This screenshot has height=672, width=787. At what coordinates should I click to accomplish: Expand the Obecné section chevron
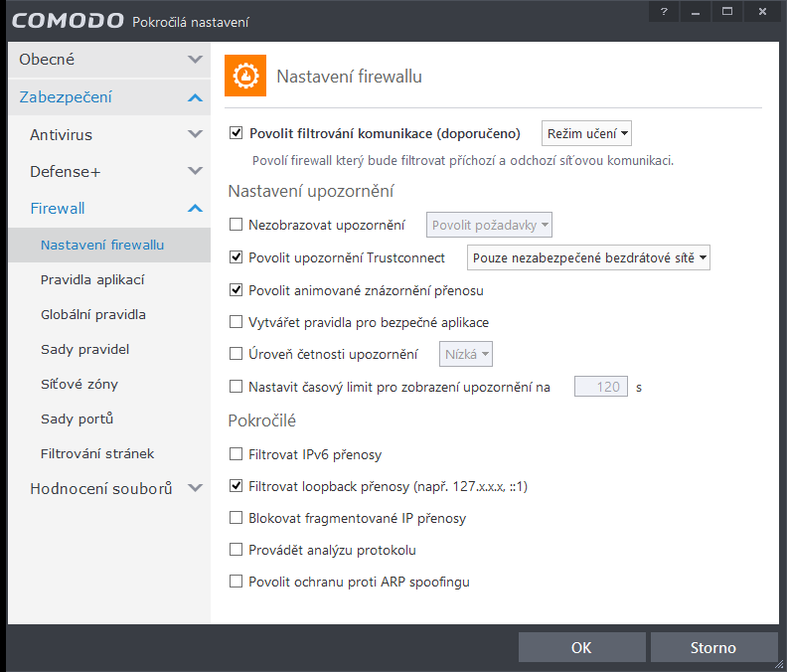[x=195, y=60]
